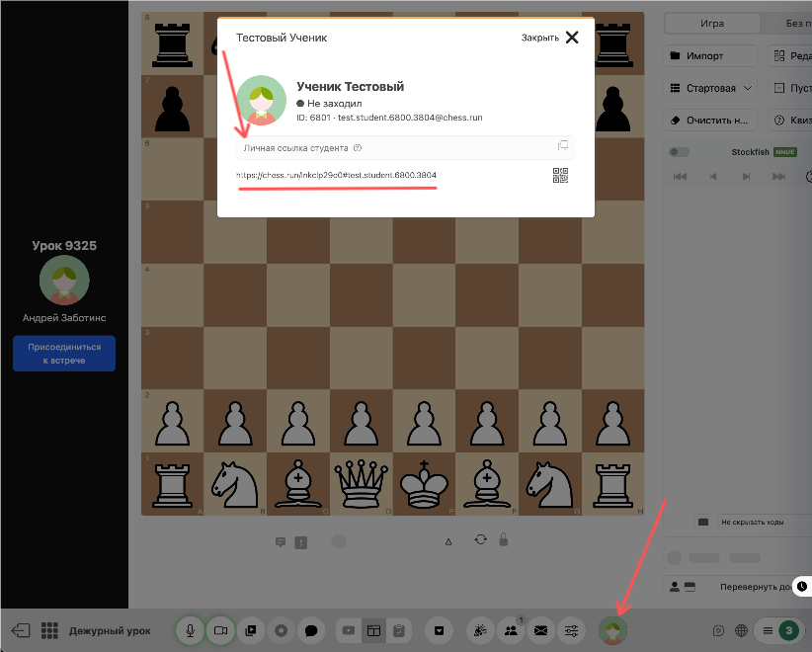
Task: Click Очистить н... eraser button
Action: point(710,121)
